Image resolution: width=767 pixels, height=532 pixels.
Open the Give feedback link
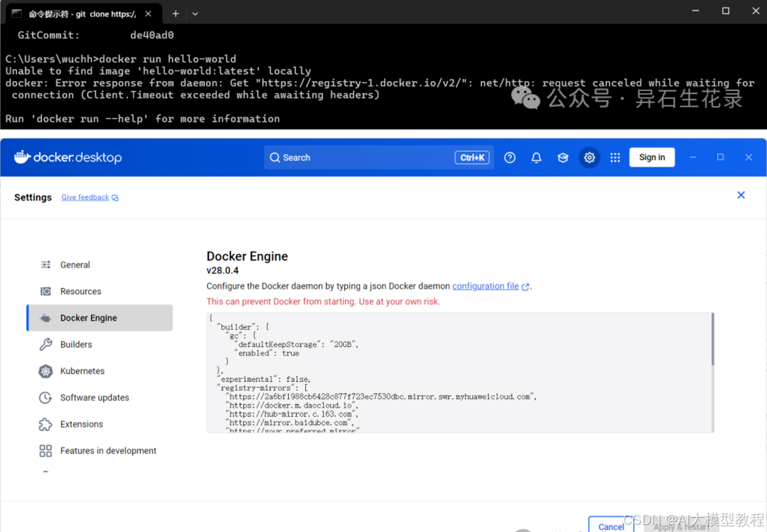(85, 198)
